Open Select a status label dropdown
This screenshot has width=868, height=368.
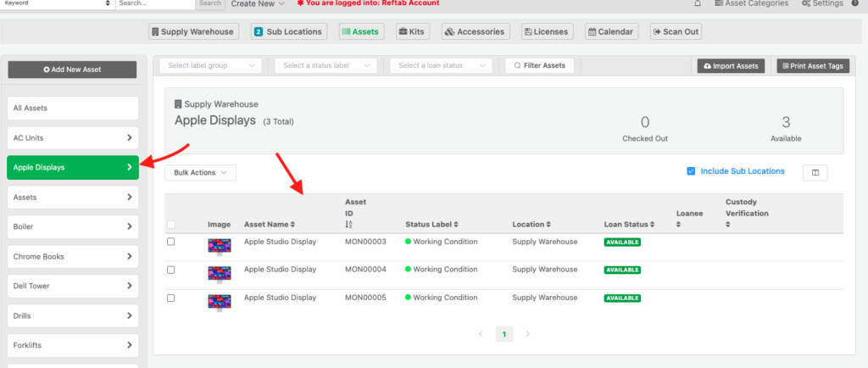pos(326,65)
